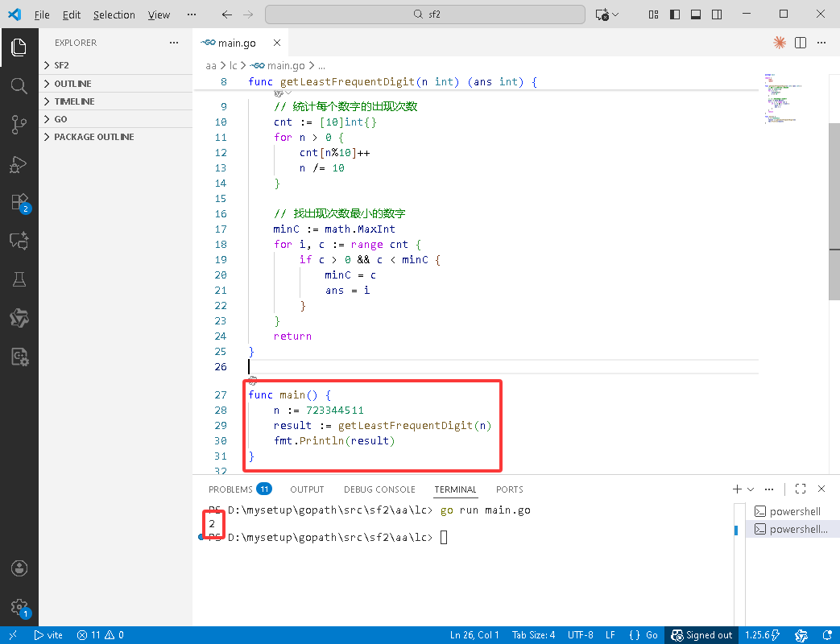
Task: Open the Search view icon
Action: [x=19, y=85]
